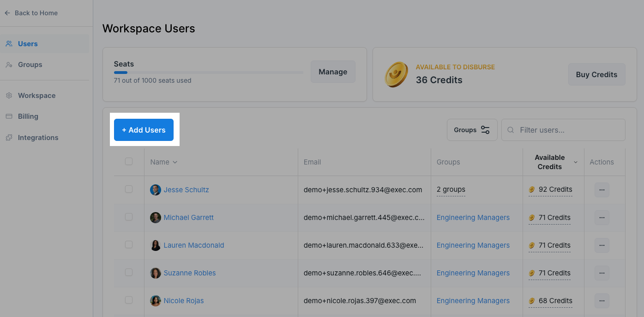Sort by the Name column header
The image size is (644, 317).
tap(163, 162)
